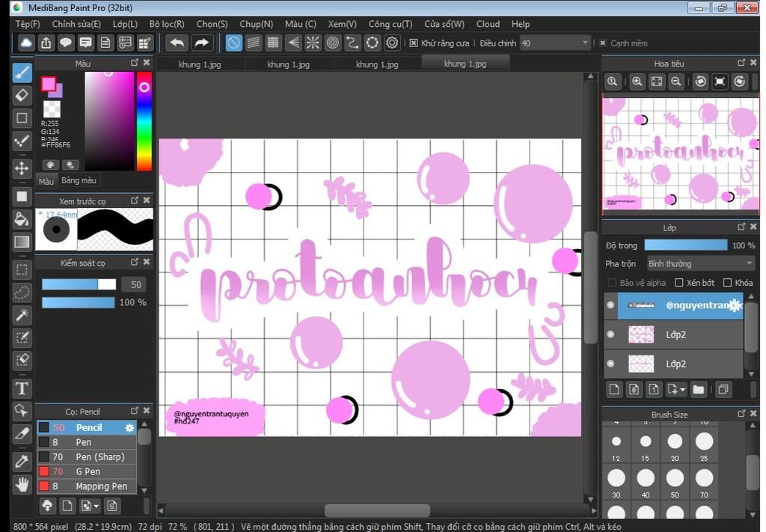Viewport: 766px width, 532px height.
Task: Toggle the Cạnh mềm checkbox
Action: (x=603, y=43)
